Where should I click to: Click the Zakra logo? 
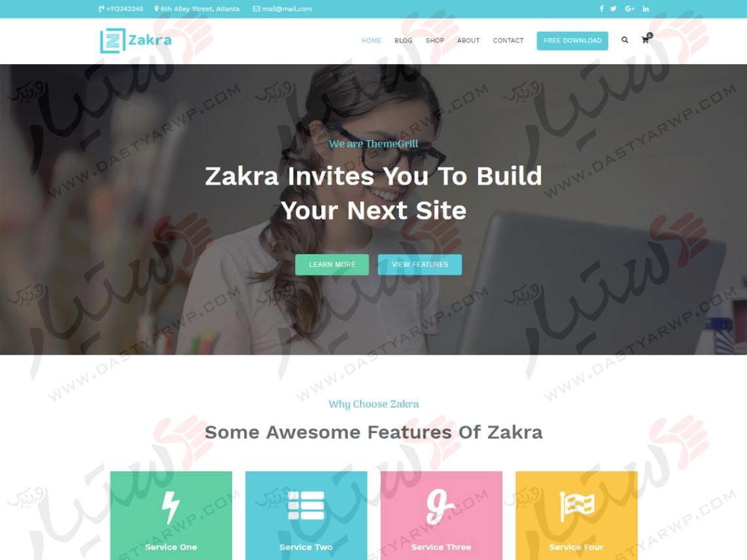click(x=136, y=41)
